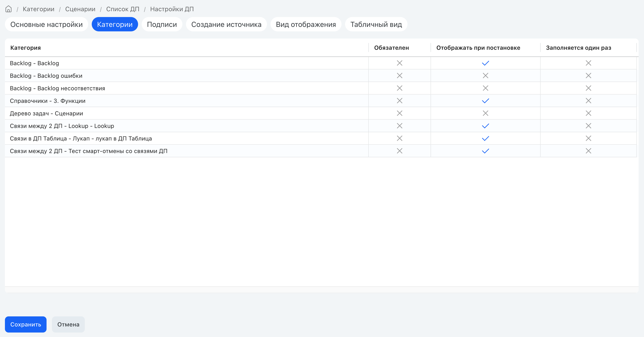Image resolution: width=644 pixels, height=337 pixels.
Task: Select the Backlog - Backlog несоответствия row
Action: (x=321, y=88)
